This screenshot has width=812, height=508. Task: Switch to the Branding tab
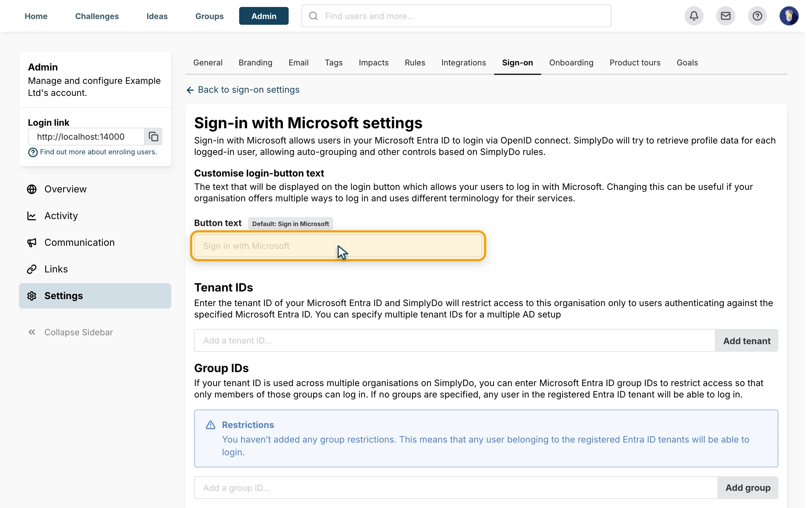[x=255, y=63]
